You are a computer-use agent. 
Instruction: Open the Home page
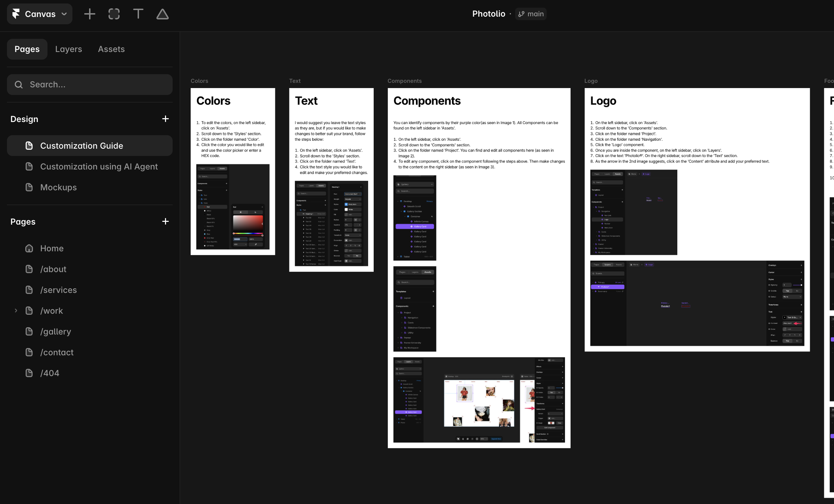(x=90, y=248)
